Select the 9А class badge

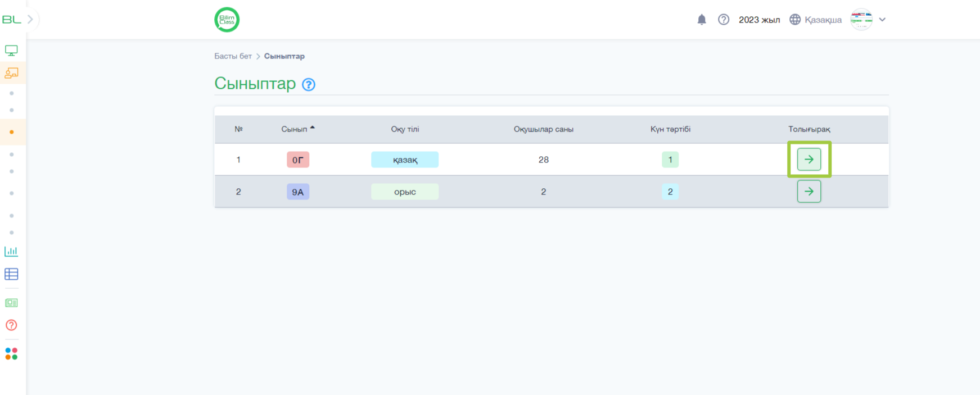298,192
